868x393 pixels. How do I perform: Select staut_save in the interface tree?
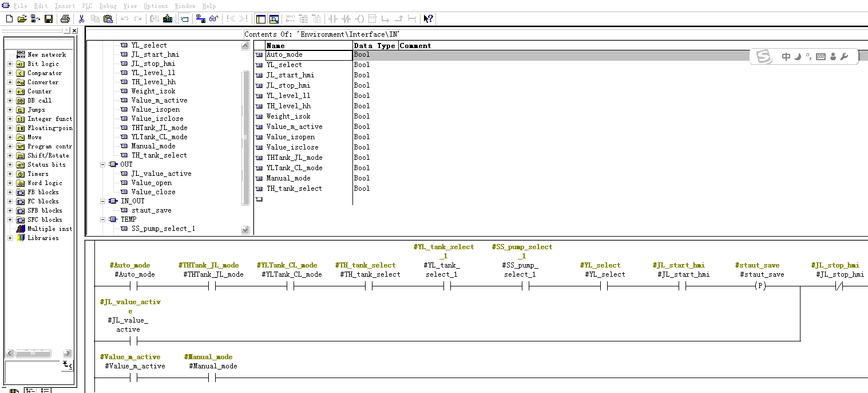click(151, 210)
